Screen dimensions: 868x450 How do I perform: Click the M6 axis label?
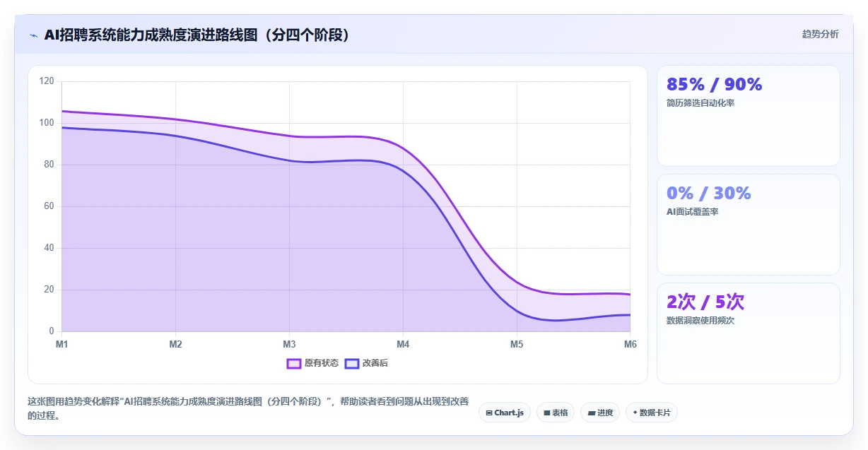pos(630,344)
